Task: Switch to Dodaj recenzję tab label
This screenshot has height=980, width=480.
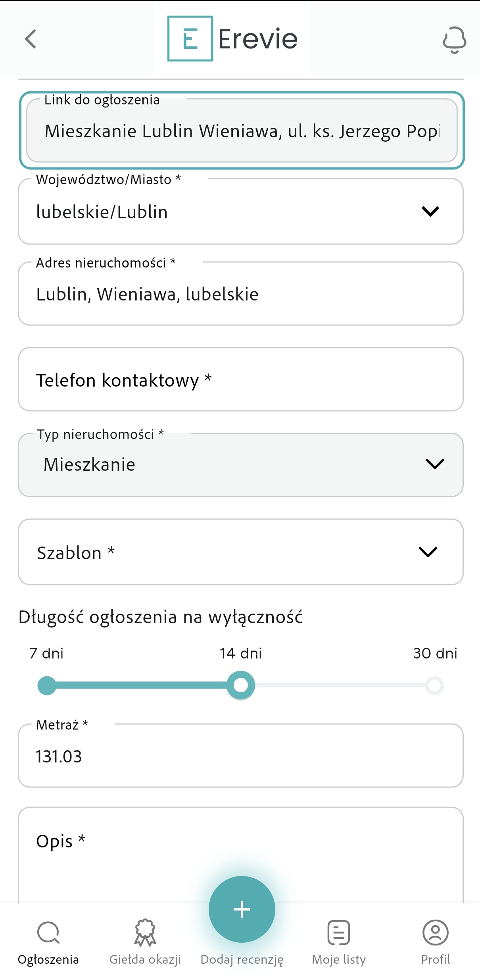Action: [x=242, y=959]
